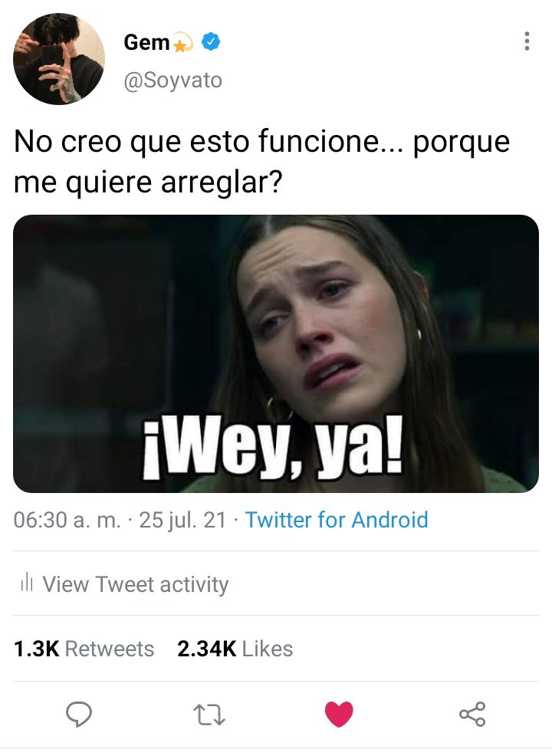Open the Gem display name

click(146, 42)
